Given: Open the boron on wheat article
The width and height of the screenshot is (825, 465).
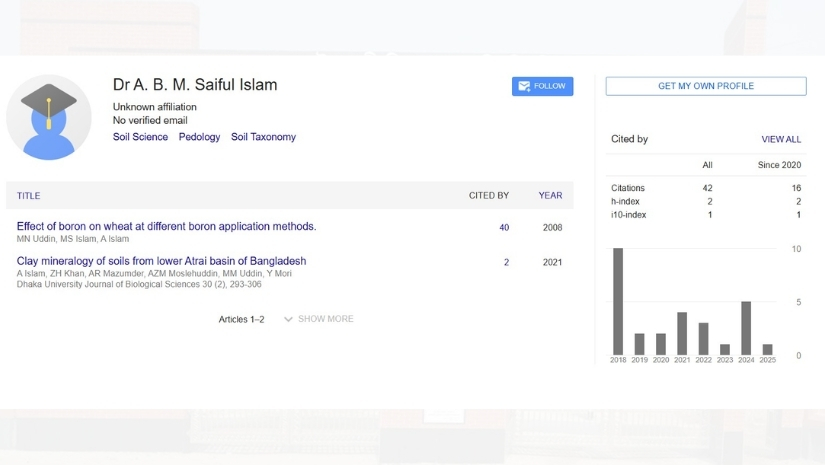Looking at the screenshot, I should point(166,227).
